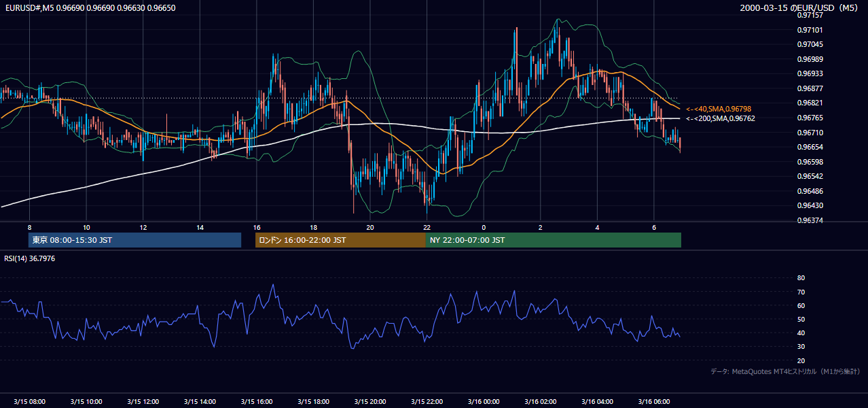Click hour label 14 under price chart

200,227
